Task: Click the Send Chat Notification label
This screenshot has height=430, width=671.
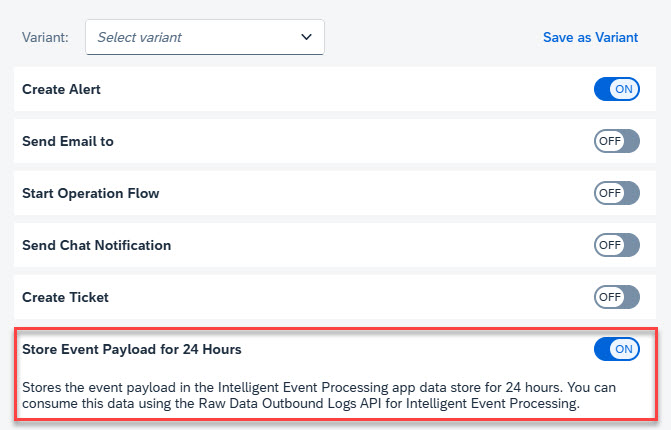Action: click(96, 245)
